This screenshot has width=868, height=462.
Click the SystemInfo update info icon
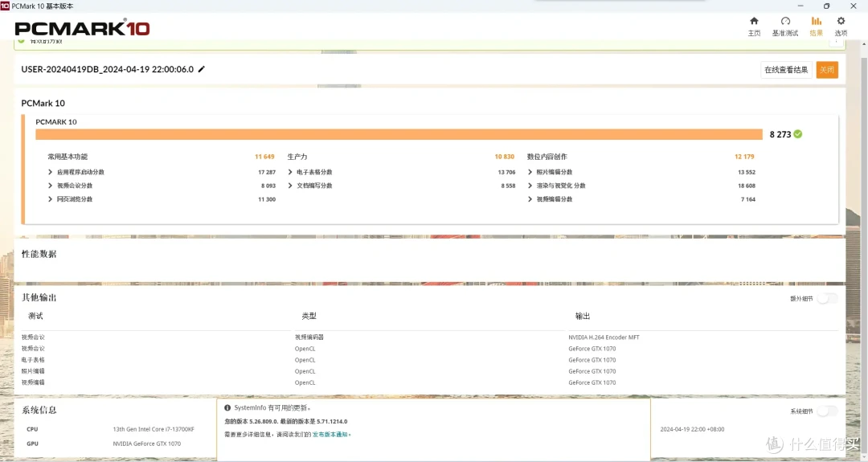pos(227,408)
